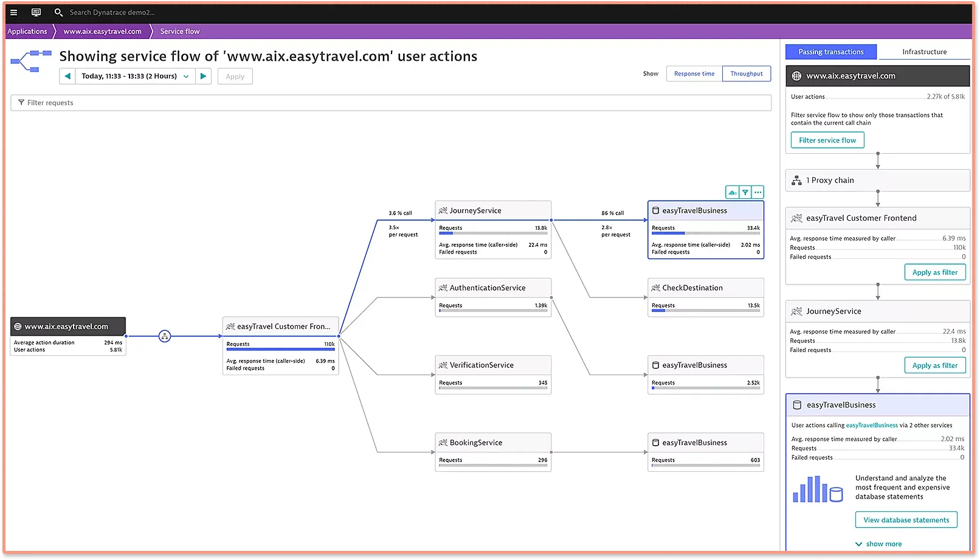
Task: Expand show more in easyTravelBusiness panel
Action: coord(878,544)
